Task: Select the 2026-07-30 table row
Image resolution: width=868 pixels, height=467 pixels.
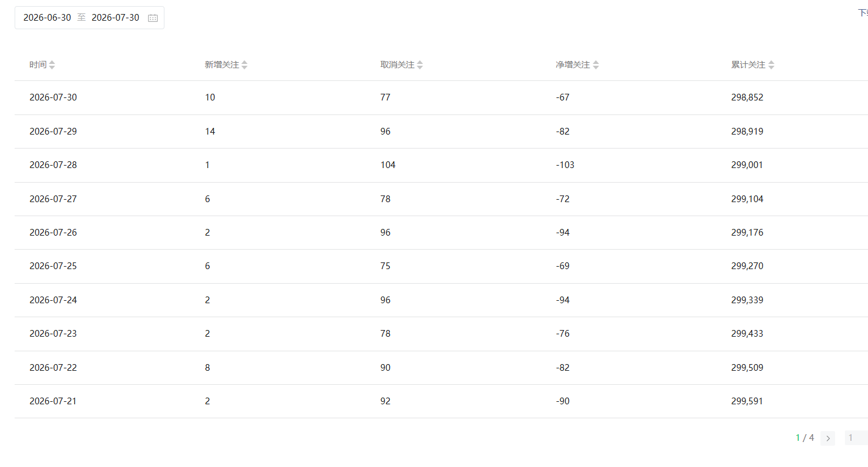Action: pyautogui.click(x=441, y=97)
